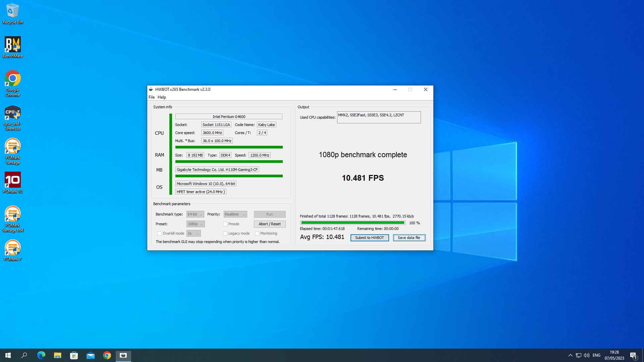This screenshot has width=644, height=362.
Task: Click the Kaby Lake code name field
Action: (x=267, y=125)
